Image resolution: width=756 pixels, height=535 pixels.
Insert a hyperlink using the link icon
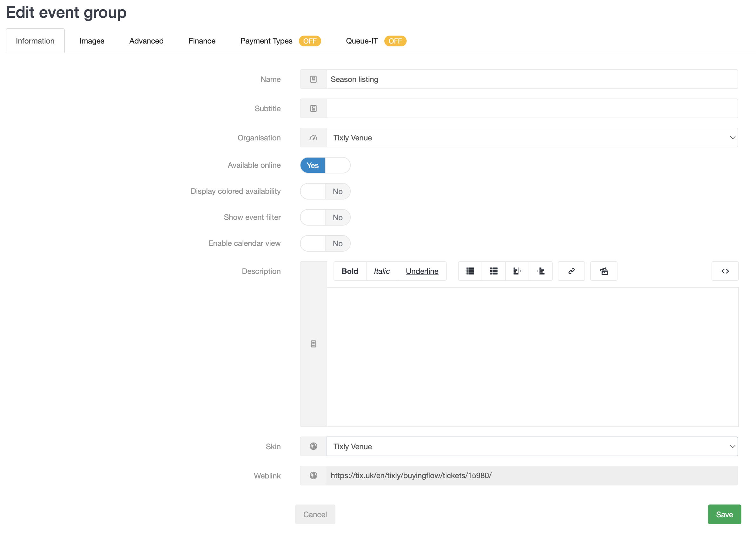coord(571,271)
